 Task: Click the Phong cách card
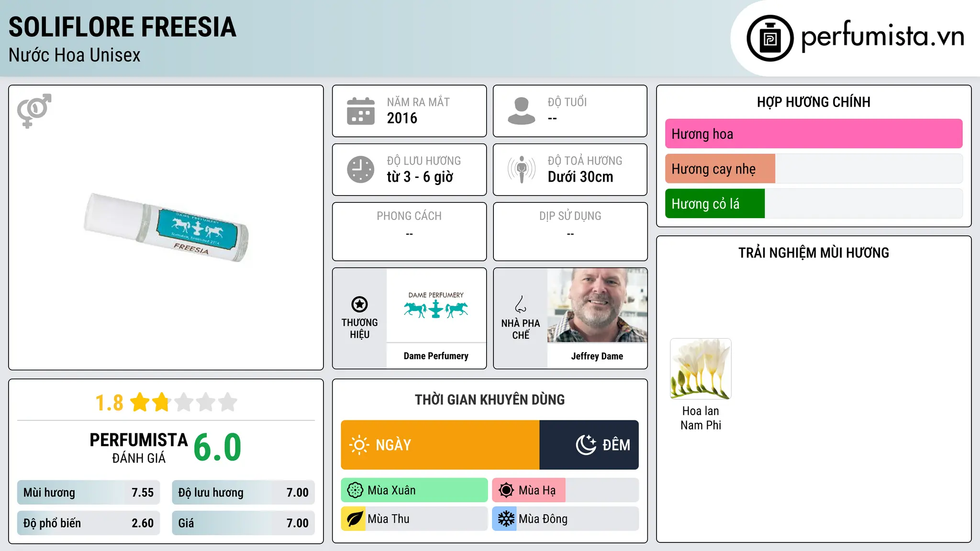coord(409,231)
